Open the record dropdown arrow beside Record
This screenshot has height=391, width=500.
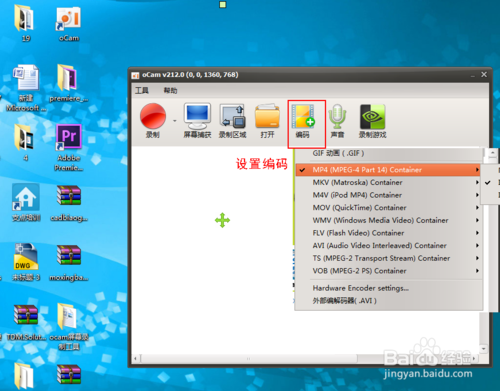point(175,121)
